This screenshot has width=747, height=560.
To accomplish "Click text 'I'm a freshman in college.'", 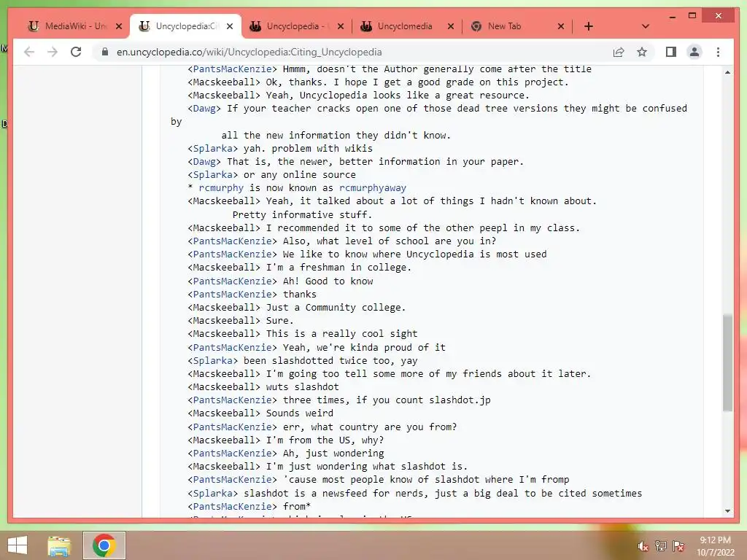I will 338,267.
